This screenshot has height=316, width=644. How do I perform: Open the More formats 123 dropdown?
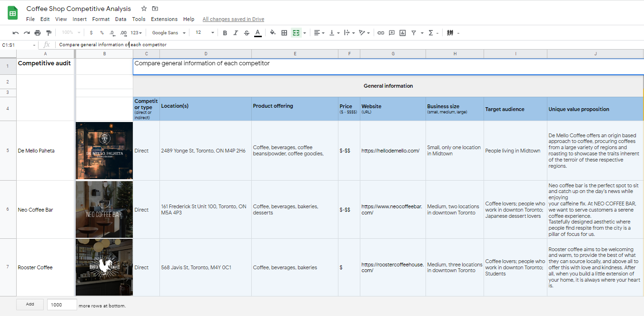point(137,33)
